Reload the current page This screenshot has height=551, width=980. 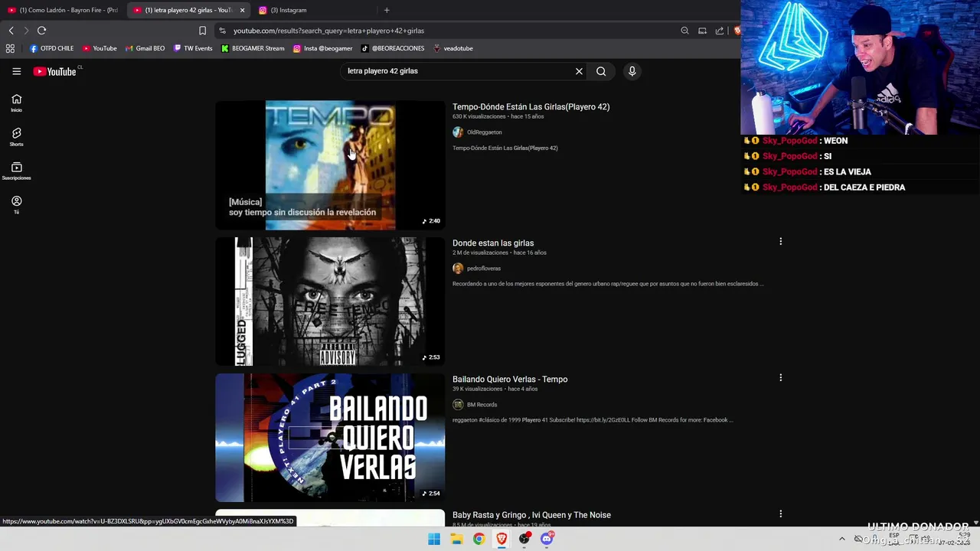[41, 31]
